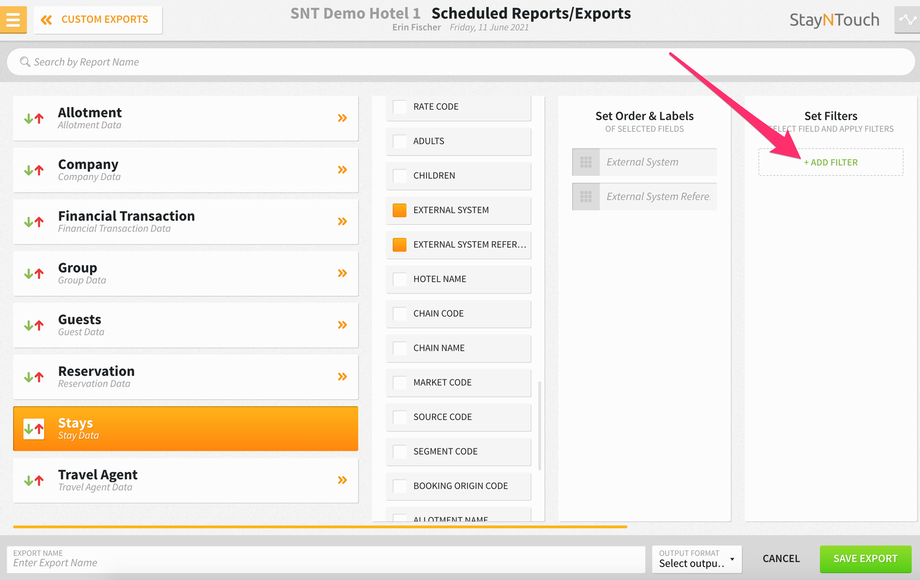Click the Financial Transaction arrows icon
The image size is (920, 580).
pyautogui.click(x=33, y=222)
